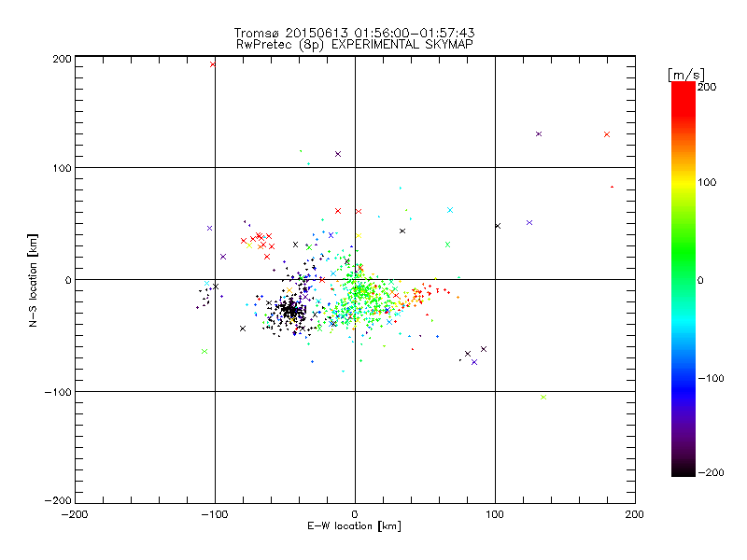The width and height of the screenshot is (747, 560).
Task: Click the 'N-S location [km]' axis label
Action: pyautogui.click(x=33, y=280)
